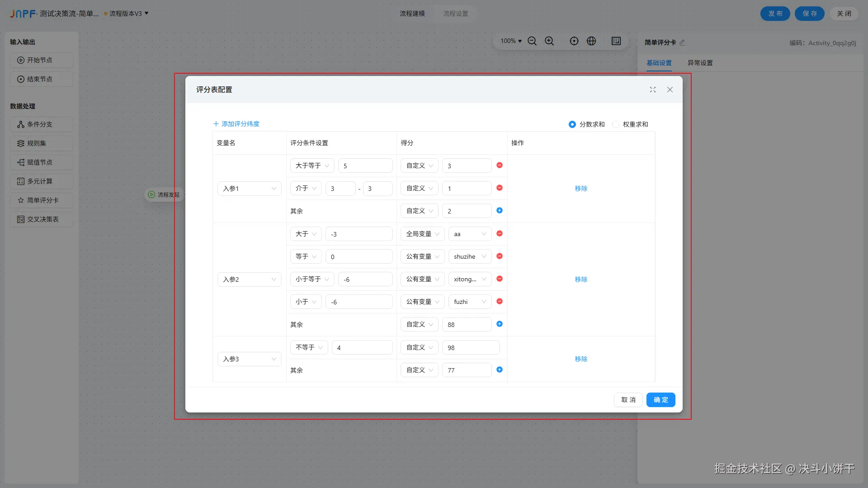Open the 入参1 variable dropdown
Viewport: 868px width, 488px height.
pyautogui.click(x=249, y=188)
